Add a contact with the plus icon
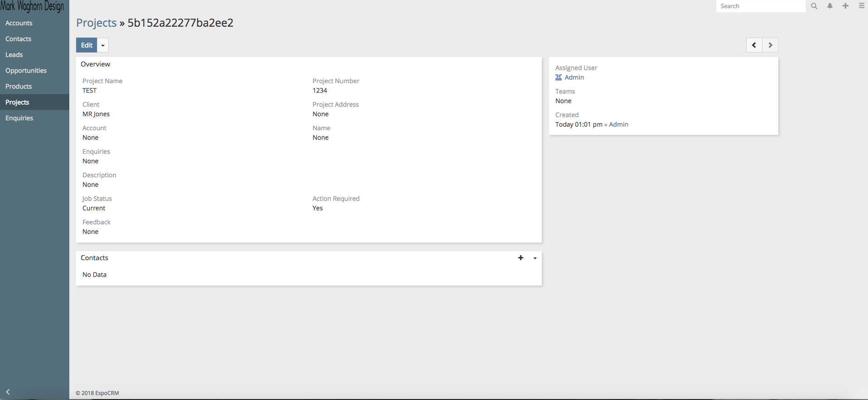 [521, 258]
